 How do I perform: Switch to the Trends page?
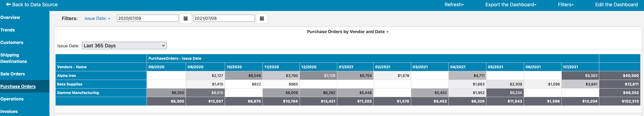tap(7, 30)
